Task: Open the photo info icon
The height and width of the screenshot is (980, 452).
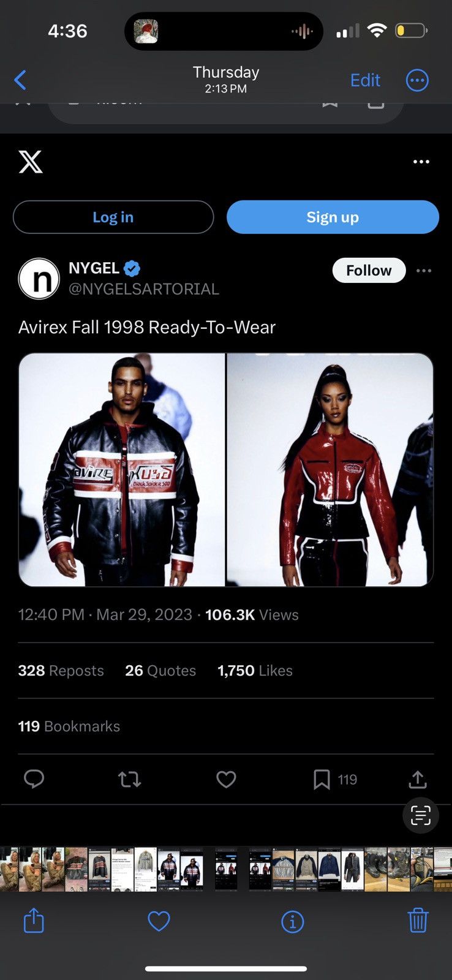Action: pyautogui.click(x=292, y=921)
